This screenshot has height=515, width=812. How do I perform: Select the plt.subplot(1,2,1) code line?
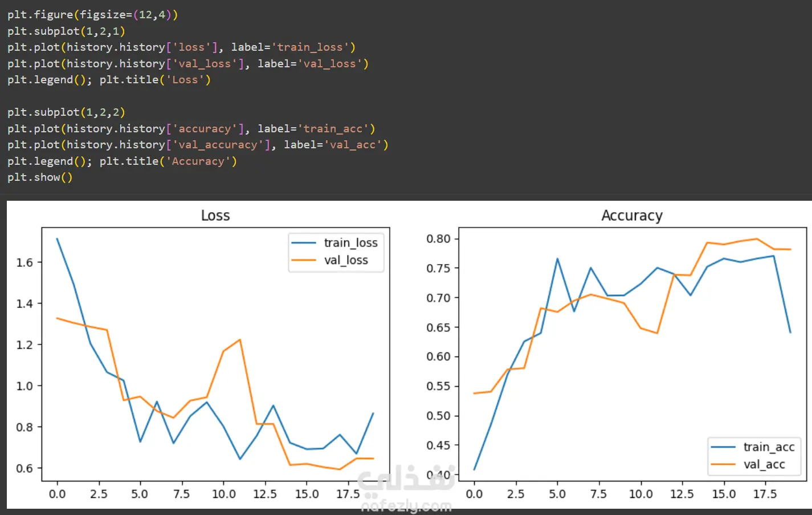66,31
